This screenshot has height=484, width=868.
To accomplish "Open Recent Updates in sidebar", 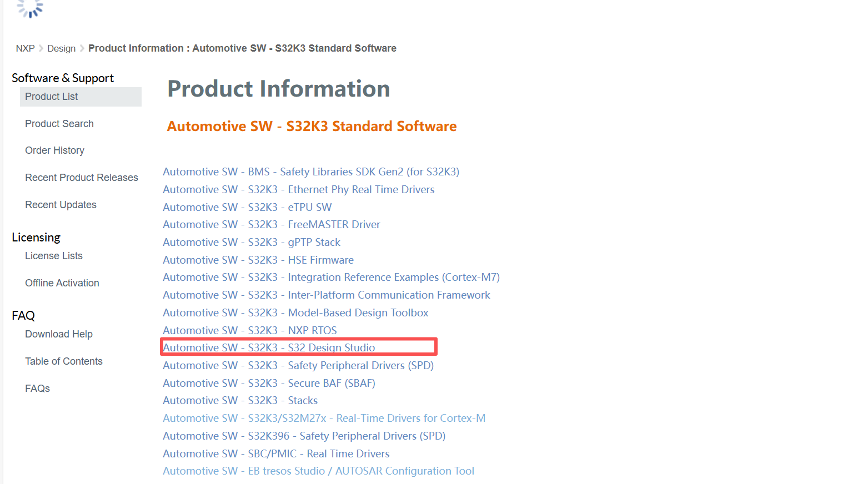I will 61,205.
